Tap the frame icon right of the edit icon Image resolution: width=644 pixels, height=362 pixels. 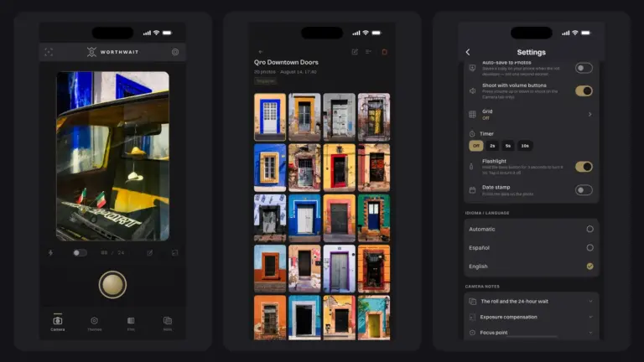(174, 253)
